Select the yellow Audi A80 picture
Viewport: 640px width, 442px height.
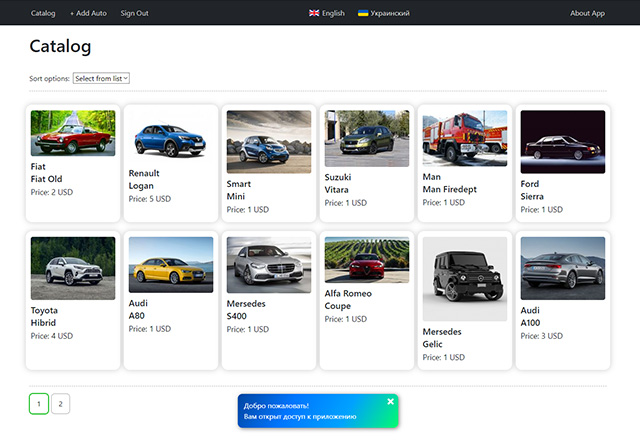coord(171,264)
